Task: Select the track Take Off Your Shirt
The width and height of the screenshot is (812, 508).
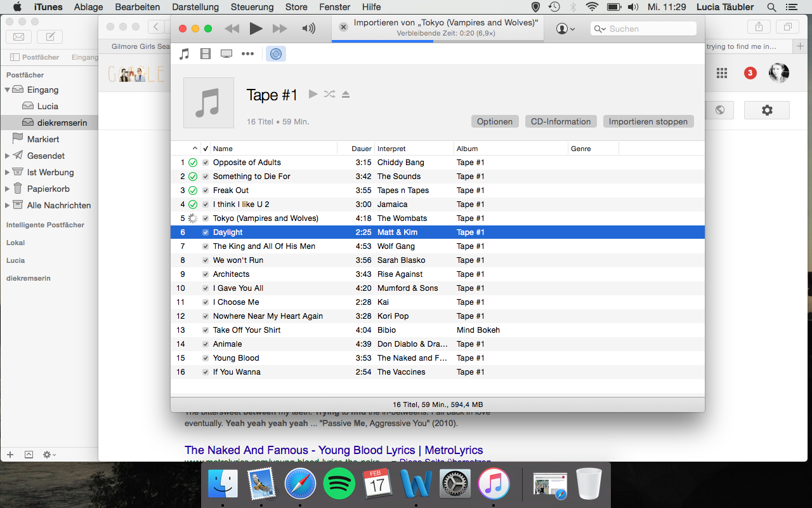Action: pos(247,330)
